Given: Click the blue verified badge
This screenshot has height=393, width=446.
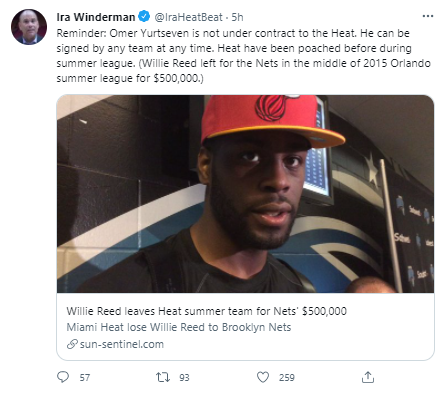Looking at the screenshot, I should 144,16.
